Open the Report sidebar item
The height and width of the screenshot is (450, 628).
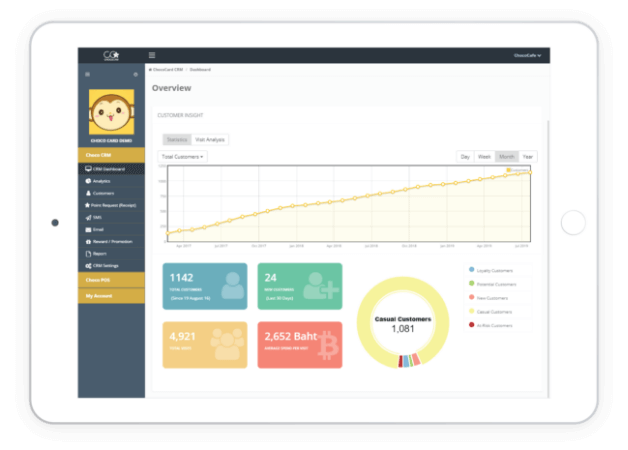click(99, 253)
